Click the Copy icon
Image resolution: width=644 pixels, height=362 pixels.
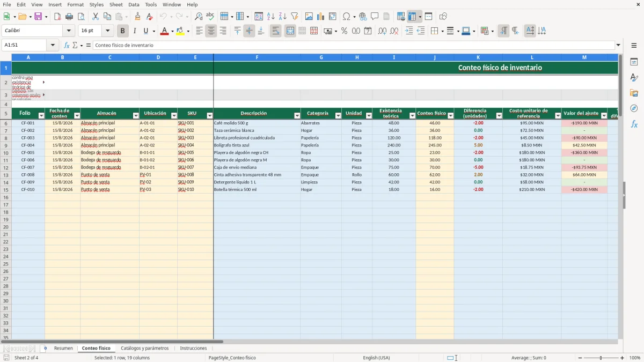click(107, 17)
